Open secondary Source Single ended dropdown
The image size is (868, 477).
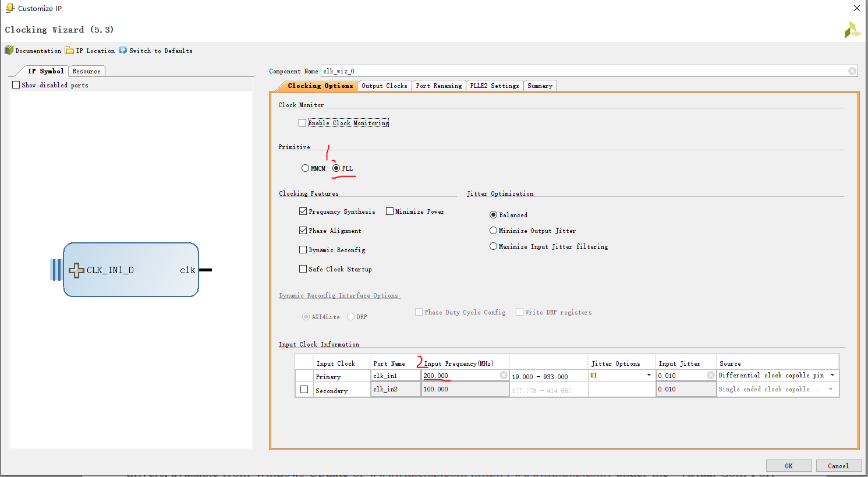tap(831, 389)
